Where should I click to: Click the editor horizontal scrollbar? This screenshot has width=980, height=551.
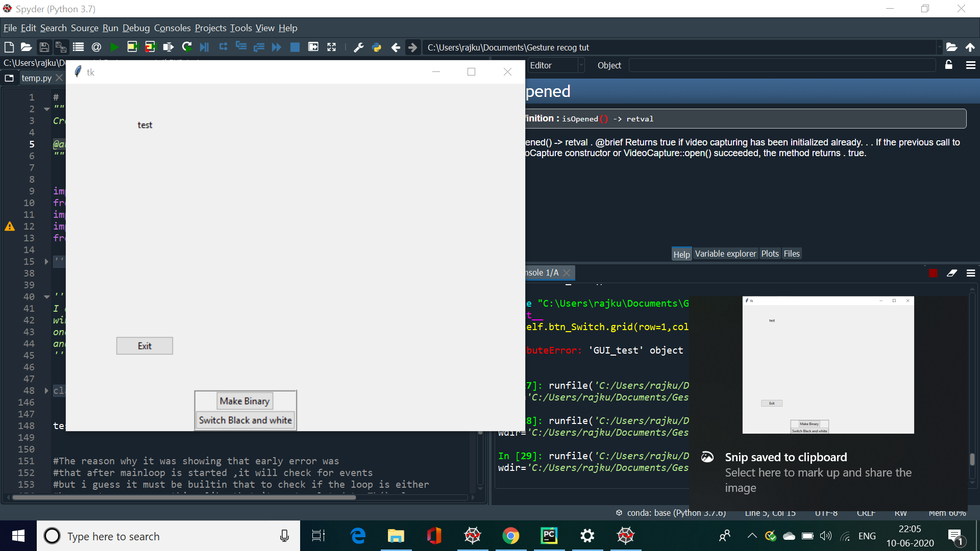coord(184,497)
